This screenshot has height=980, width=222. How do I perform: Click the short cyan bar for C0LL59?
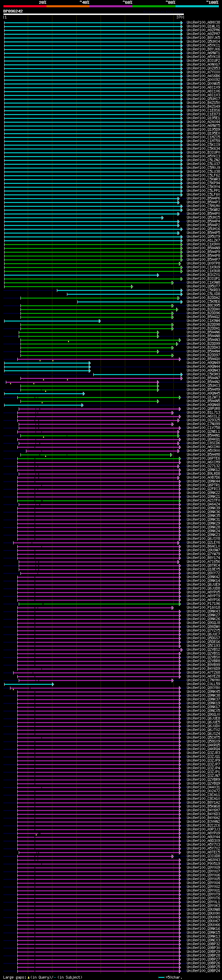[x=29, y=684]
